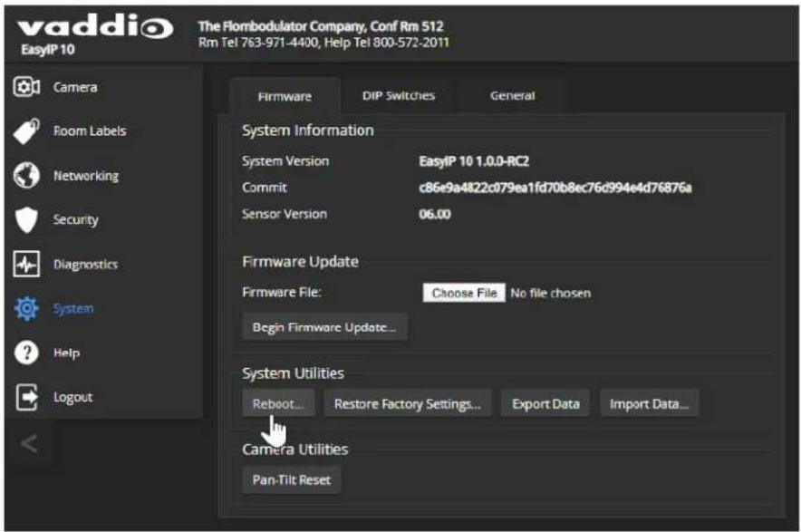This screenshot has width=801, height=532.
Task: Click Restore Factory Settings button
Action: pyautogui.click(x=407, y=403)
